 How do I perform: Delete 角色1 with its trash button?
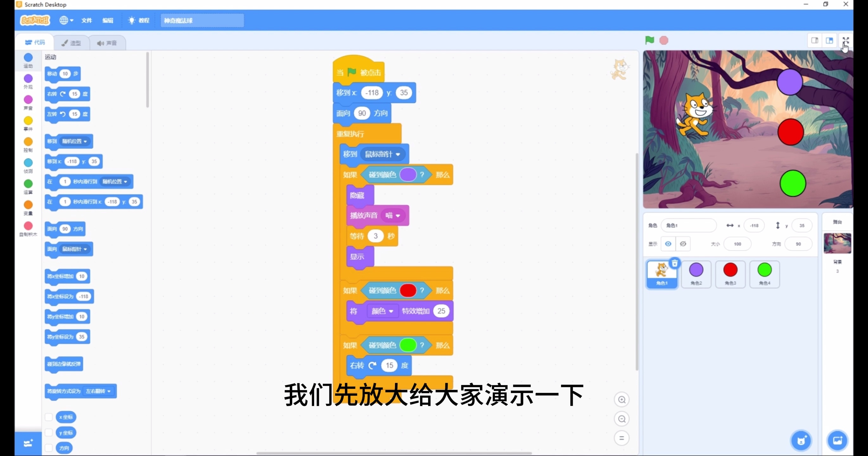[x=674, y=263]
